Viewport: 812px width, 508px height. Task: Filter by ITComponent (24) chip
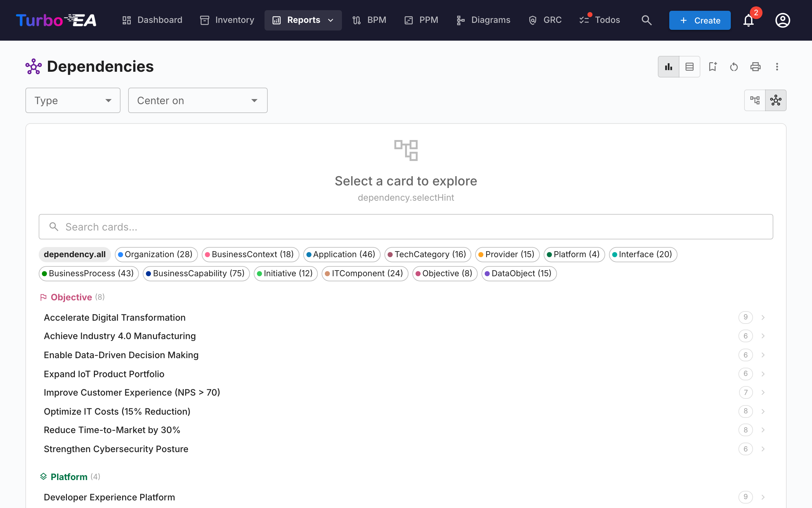(x=365, y=273)
